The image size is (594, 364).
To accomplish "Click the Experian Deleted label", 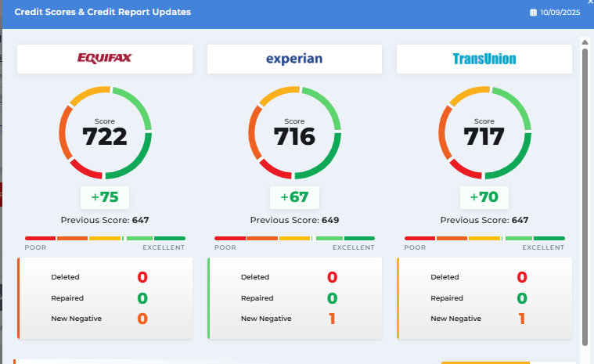I will point(255,277).
